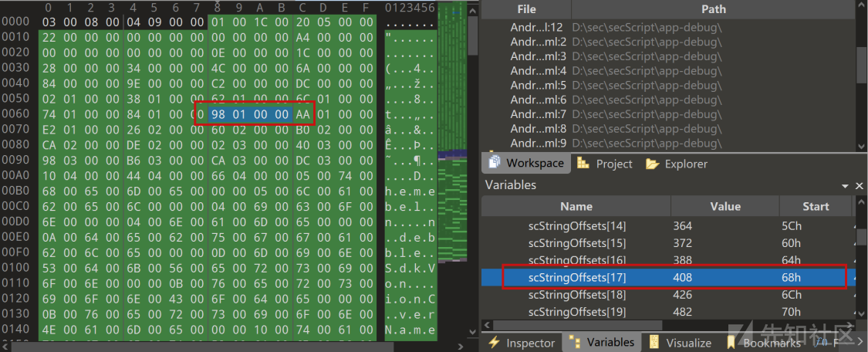Screen dimensions: 868x352
Task: Open the Inspector tab with lightning icon
Action: point(494,342)
